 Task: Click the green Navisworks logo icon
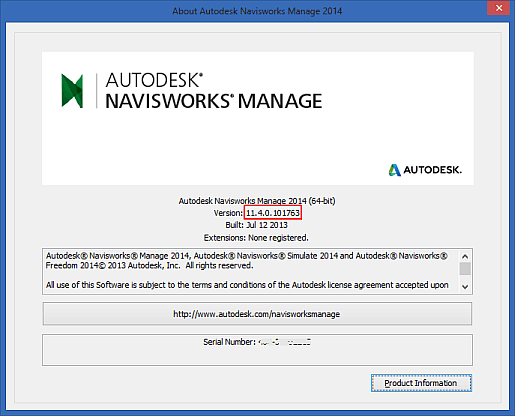click(x=72, y=91)
